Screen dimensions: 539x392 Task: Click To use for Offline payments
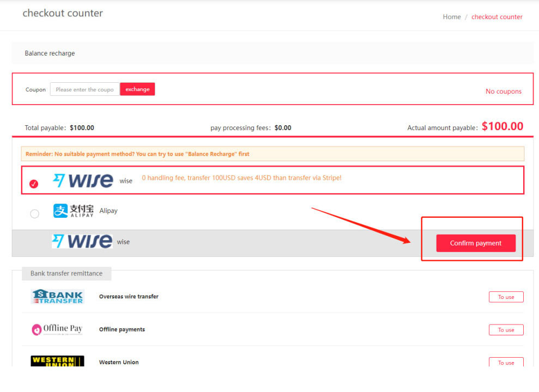point(506,330)
